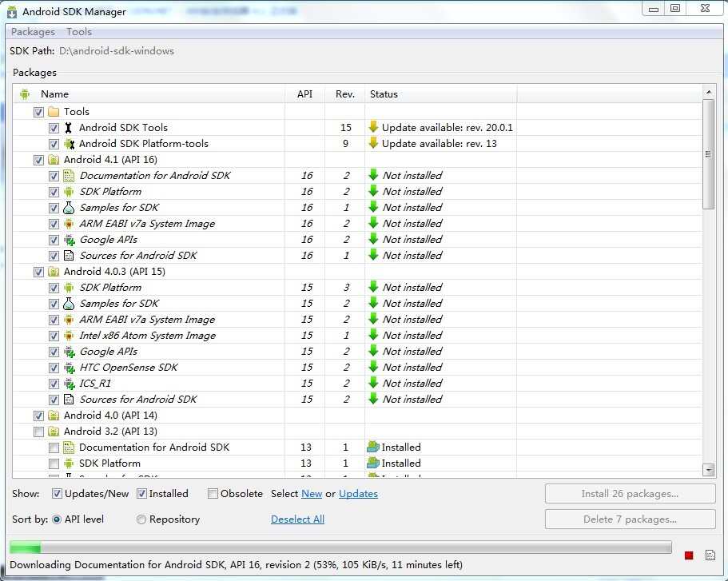
Task: Toggle the Updates/New show filter checkbox
Action: pyautogui.click(x=57, y=494)
